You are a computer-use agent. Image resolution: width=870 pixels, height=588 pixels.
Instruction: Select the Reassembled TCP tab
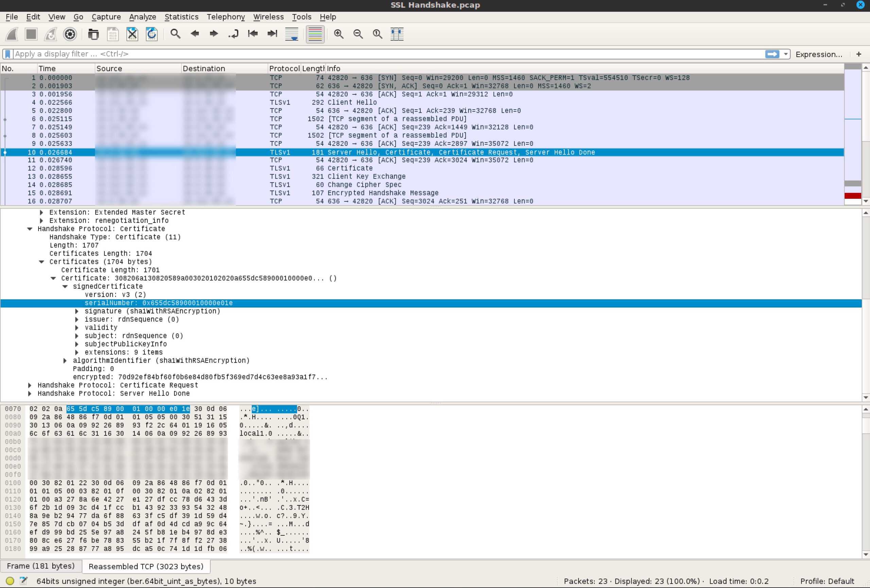[x=144, y=566]
